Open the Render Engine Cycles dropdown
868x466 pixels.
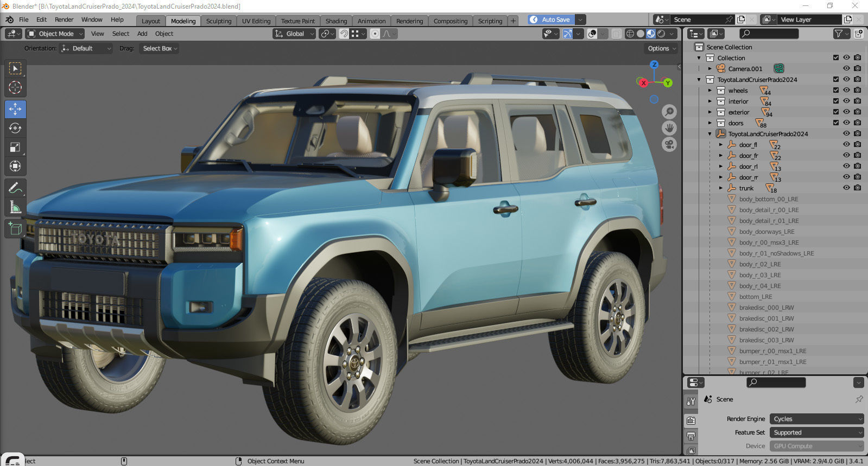click(816, 419)
